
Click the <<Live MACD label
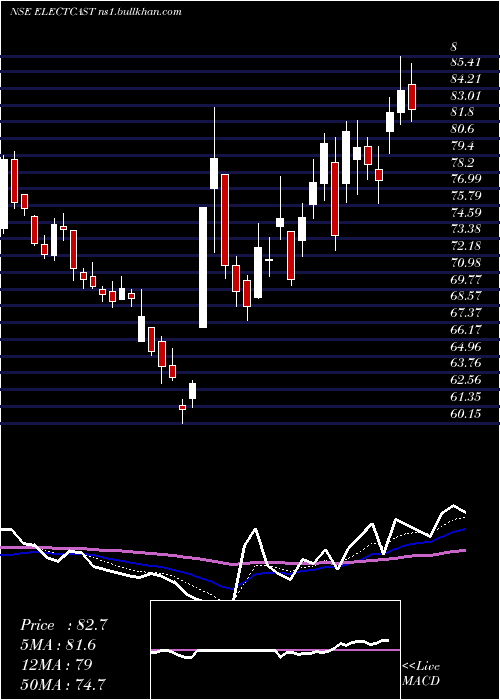(x=421, y=673)
